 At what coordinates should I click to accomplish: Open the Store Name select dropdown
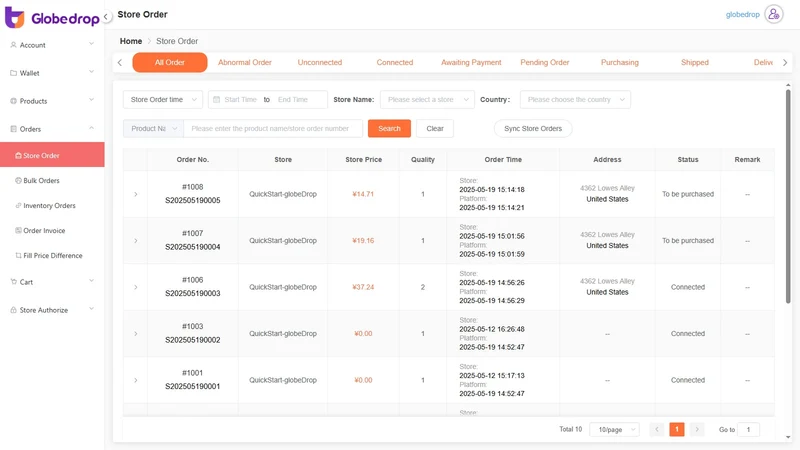pos(427,99)
